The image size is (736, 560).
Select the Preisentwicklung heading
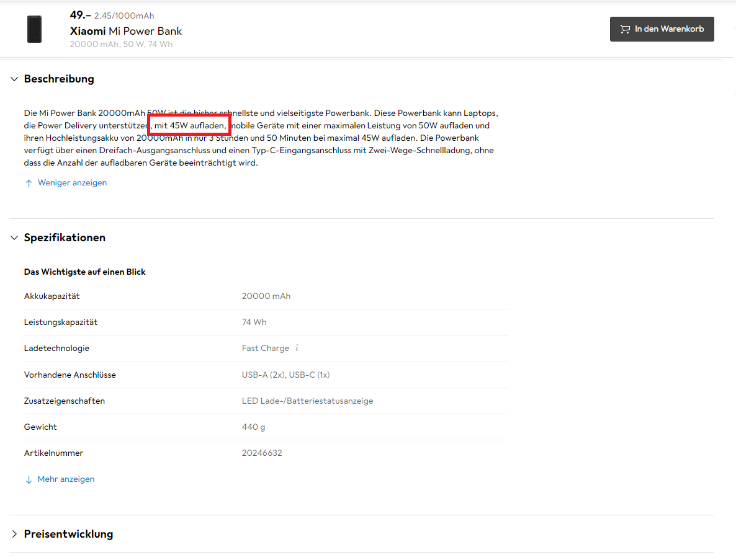click(x=68, y=534)
